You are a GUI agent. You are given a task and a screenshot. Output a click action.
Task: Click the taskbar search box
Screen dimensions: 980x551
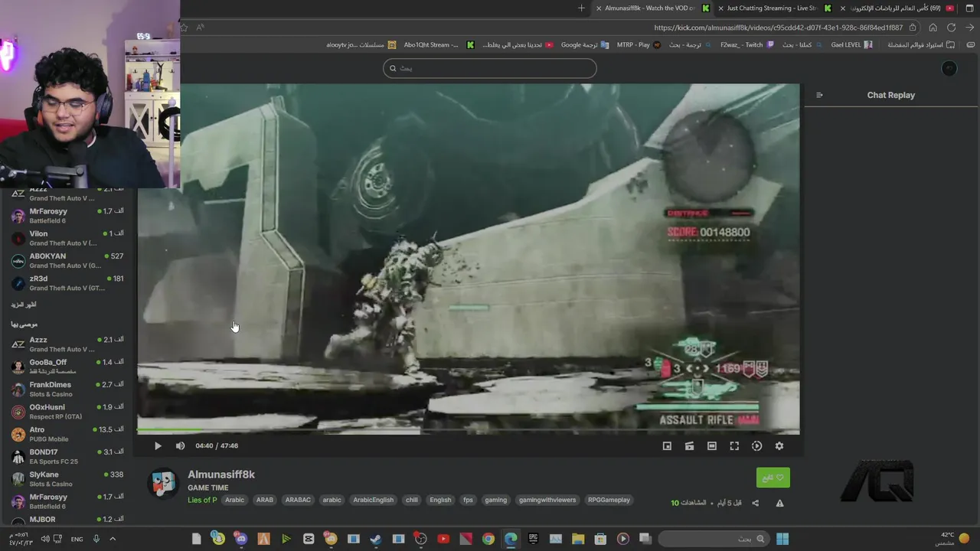tap(714, 540)
